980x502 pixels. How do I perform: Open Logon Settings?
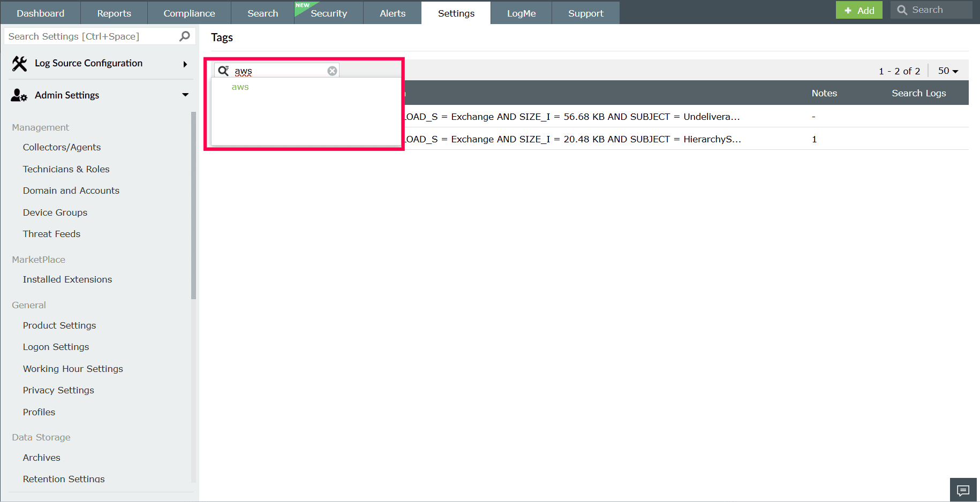click(56, 347)
